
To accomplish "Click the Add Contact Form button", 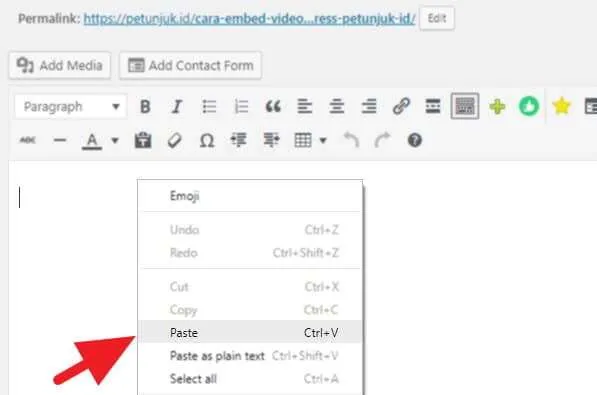I will pos(190,66).
